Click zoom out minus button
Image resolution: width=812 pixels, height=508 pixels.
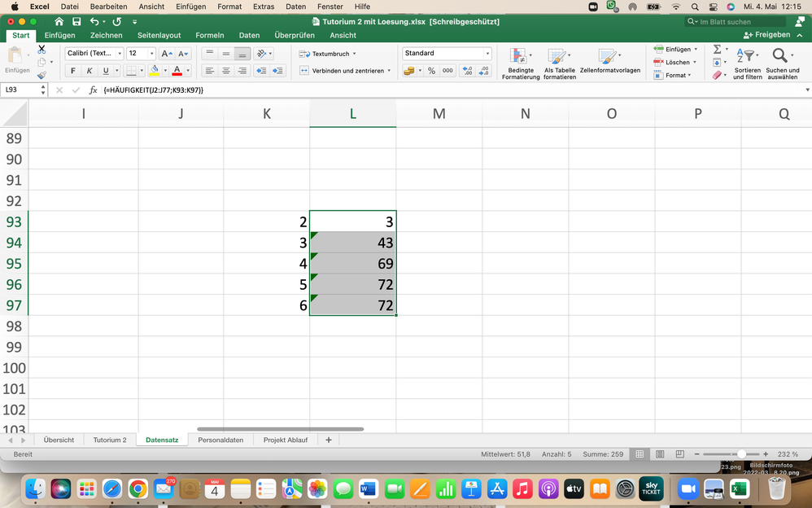[696, 454]
